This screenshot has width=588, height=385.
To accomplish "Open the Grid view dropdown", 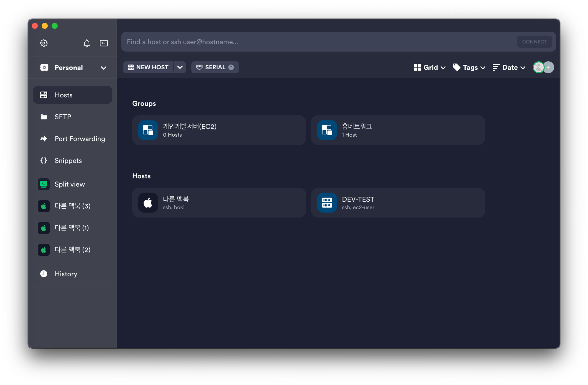I will click(430, 67).
